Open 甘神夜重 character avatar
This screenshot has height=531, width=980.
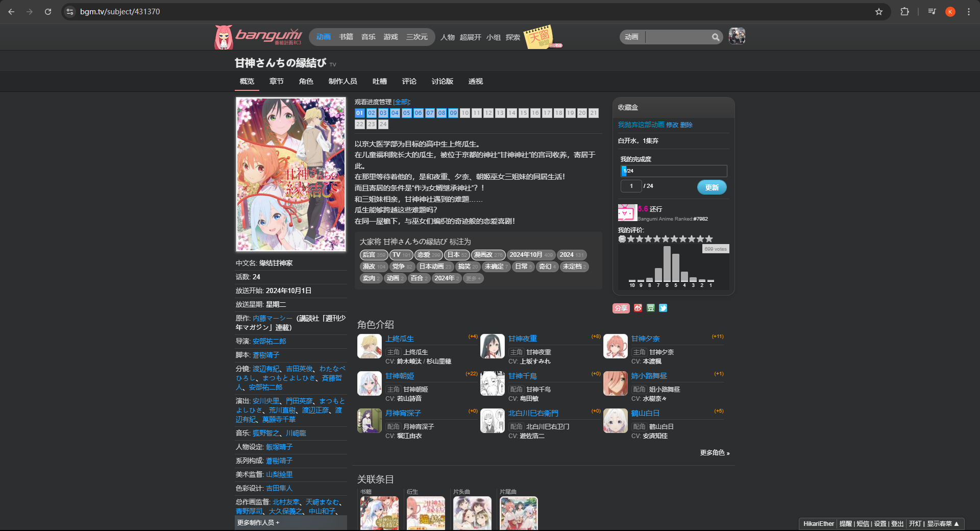pos(493,347)
